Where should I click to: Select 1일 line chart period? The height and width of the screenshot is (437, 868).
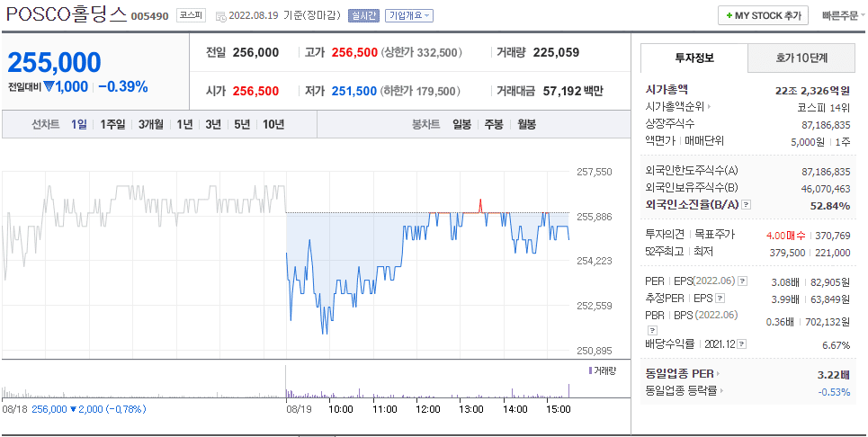tap(78, 124)
